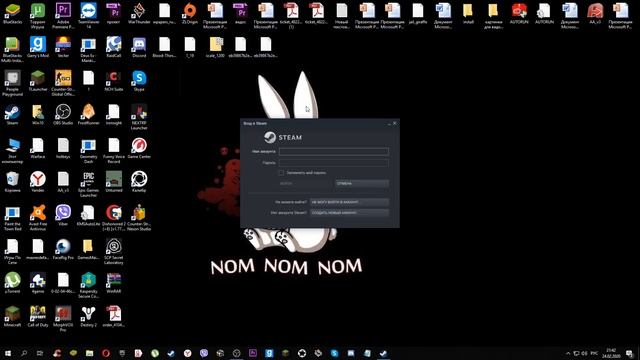The height and width of the screenshot is (360, 640).
Task: Launch Adobe Premiere Pro from desktop
Action: (63, 16)
